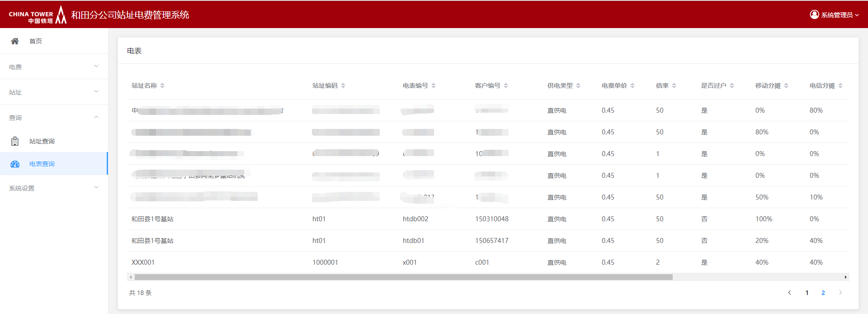
Task: Go to page 2 of the table
Action: 823,293
